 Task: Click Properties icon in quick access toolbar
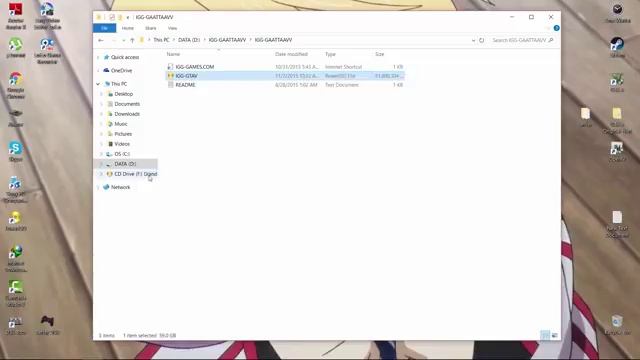[x=112, y=17]
